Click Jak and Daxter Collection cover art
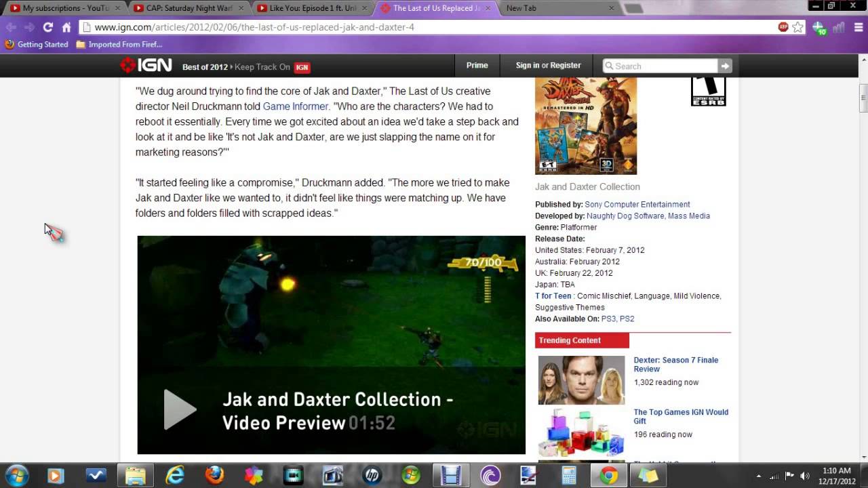Screen dimensions: 868x488 [x=586, y=126]
